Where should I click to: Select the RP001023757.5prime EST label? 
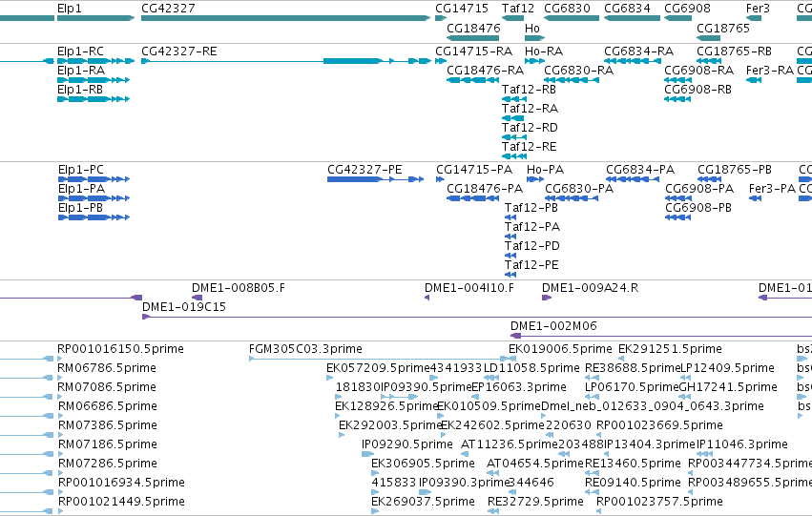(659, 502)
